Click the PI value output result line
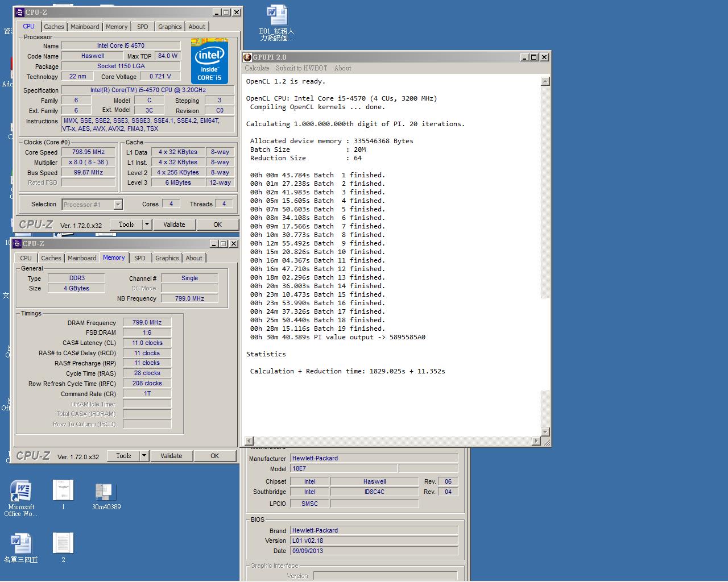Image resolution: width=728 pixels, height=582 pixels. coord(338,337)
